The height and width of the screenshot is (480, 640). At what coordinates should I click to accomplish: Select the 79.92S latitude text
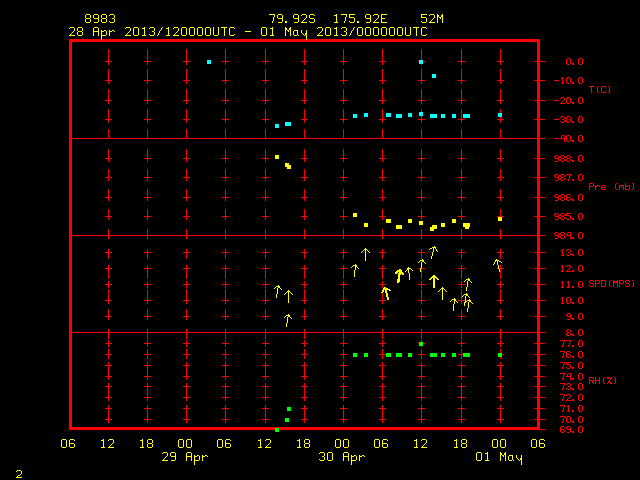(292, 19)
